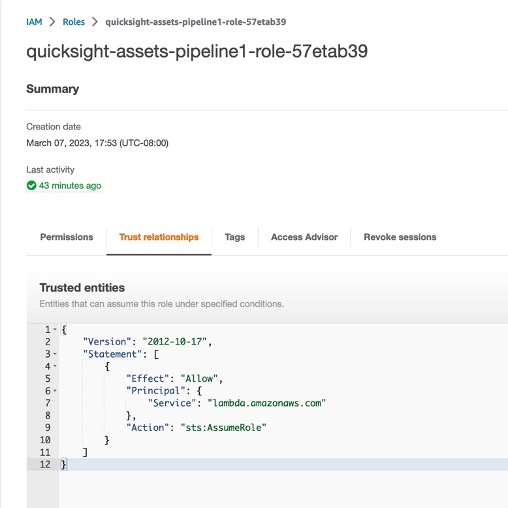Click the role name heading quicksight-assets-pipeline1-role-57etab39
The height and width of the screenshot is (508, 508).
click(197, 52)
